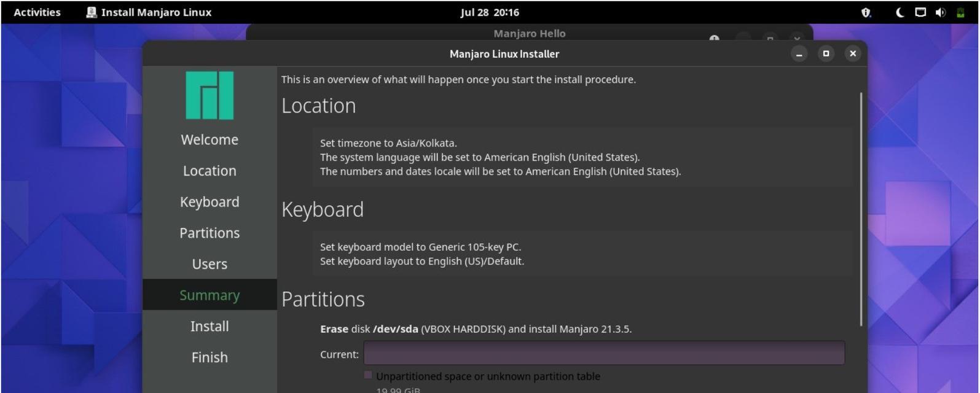The width and height of the screenshot is (980, 393).
Task: Click the 'Set timezone to Asia/Kolkata.' line
Action: [x=388, y=143]
